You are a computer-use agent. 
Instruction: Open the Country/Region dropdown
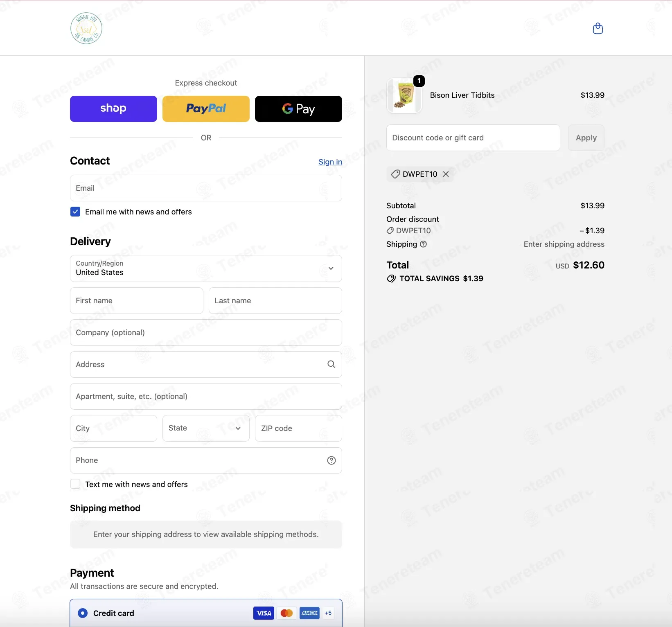pyautogui.click(x=206, y=268)
